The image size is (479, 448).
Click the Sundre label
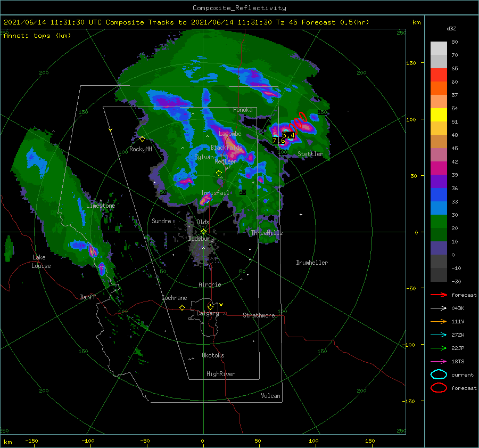coord(161,221)
